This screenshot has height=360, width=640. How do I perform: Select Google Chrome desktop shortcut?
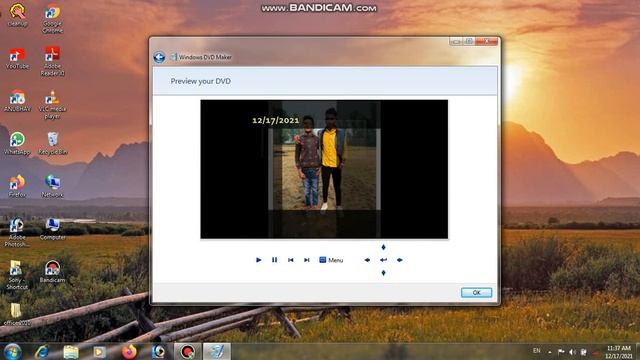[52, 19]
